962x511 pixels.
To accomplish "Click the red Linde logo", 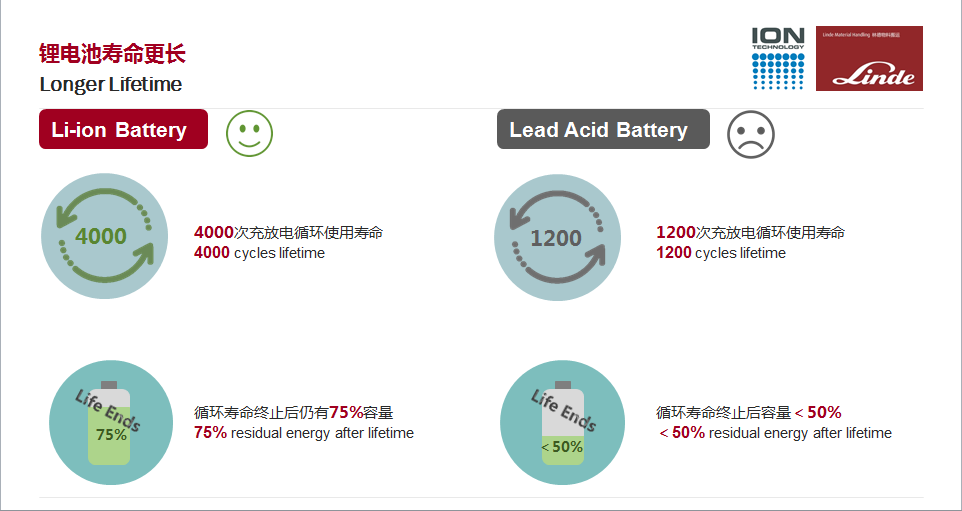I will pos(869,58).
